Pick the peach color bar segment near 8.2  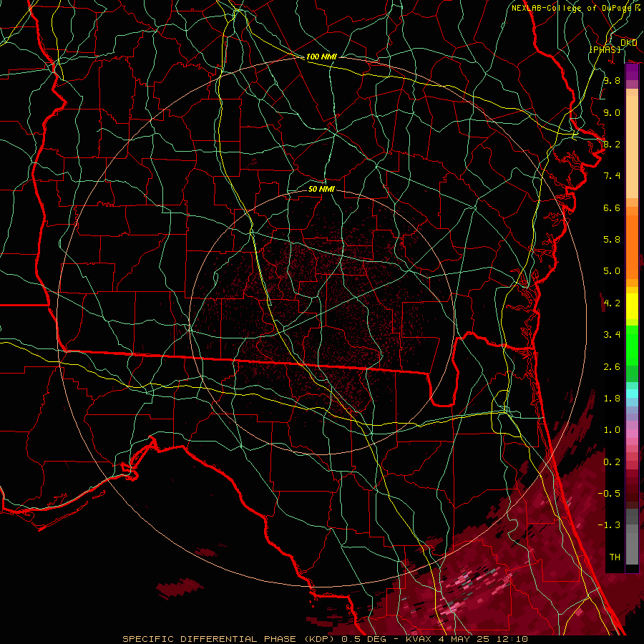point(632,147)
